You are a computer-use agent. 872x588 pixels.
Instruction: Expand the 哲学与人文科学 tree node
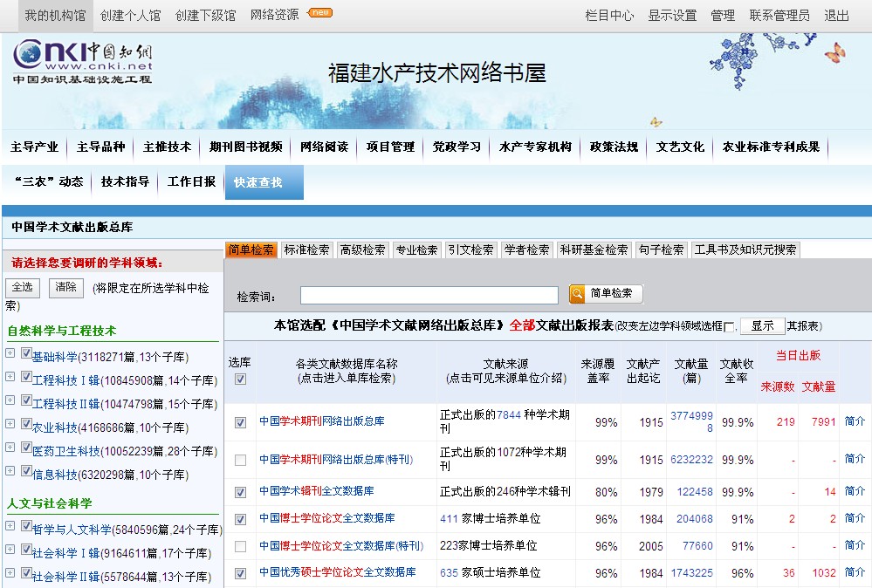coord(10,525)
